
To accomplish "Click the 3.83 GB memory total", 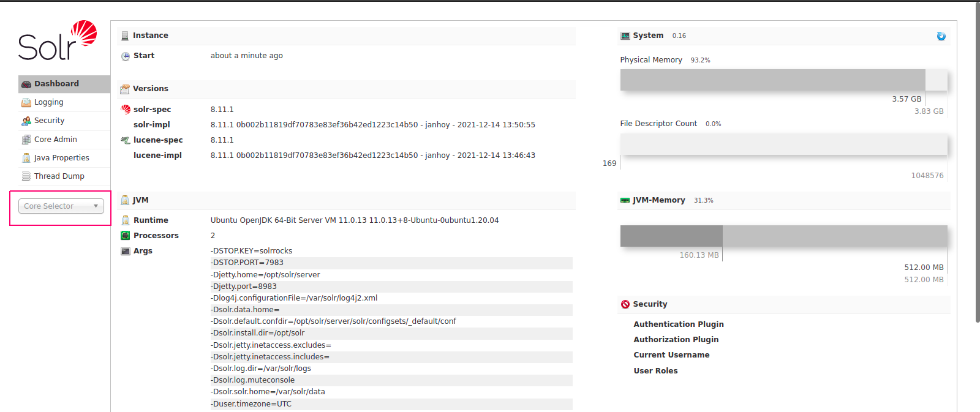I will 929,111.
